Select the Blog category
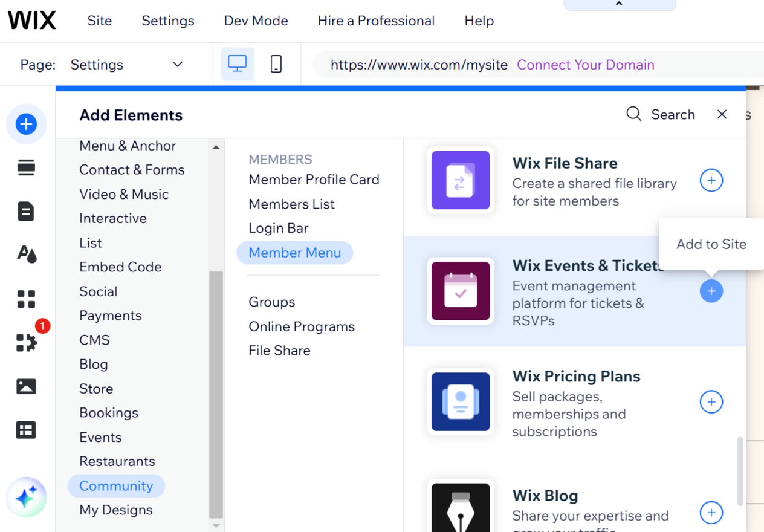This screenshot has width=764, height=532. click(94, 364)
